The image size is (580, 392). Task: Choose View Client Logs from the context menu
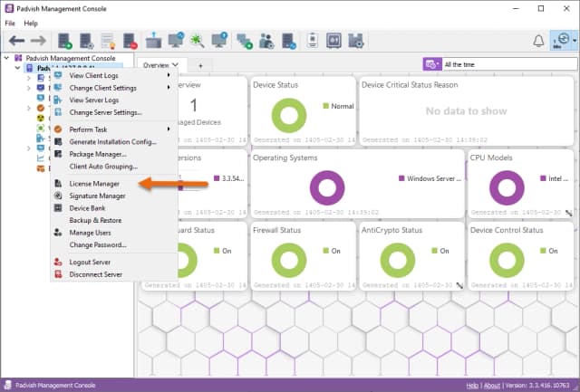click(114, 75)
